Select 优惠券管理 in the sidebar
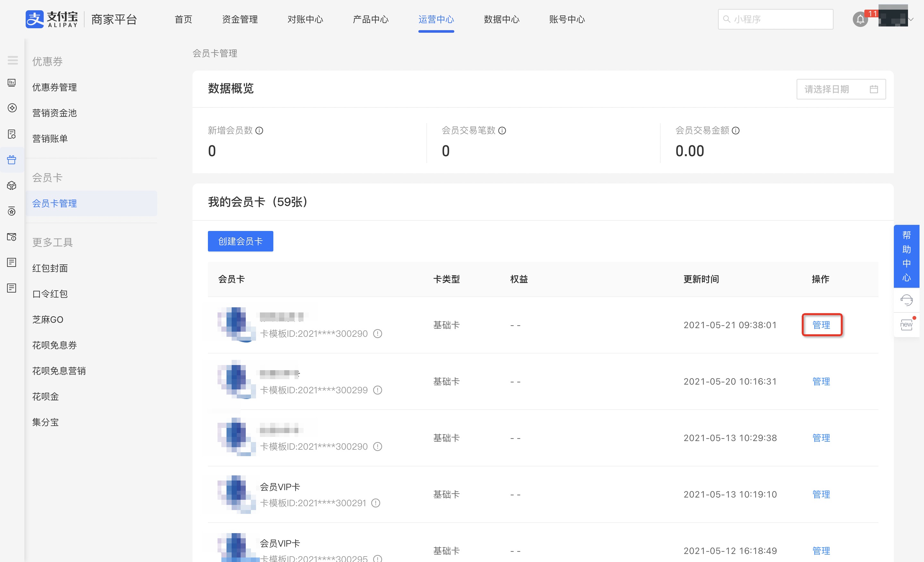The height and width of the screenshot is (562, 924). point(54,87)
